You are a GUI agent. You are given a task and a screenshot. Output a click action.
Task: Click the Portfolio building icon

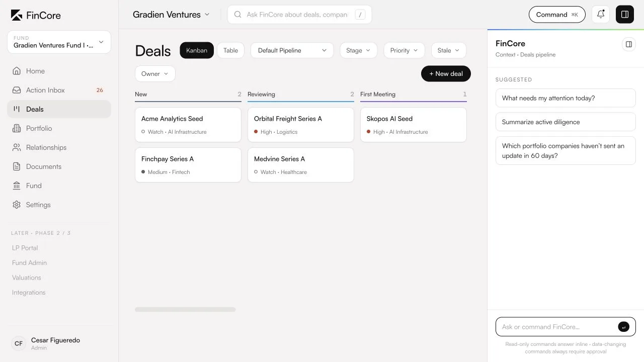click(17, 128)
